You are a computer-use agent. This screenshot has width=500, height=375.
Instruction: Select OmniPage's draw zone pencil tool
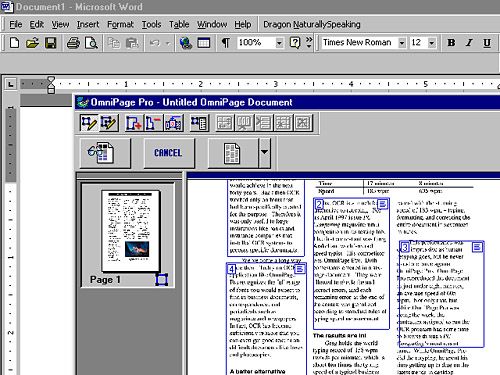point(89,123)
